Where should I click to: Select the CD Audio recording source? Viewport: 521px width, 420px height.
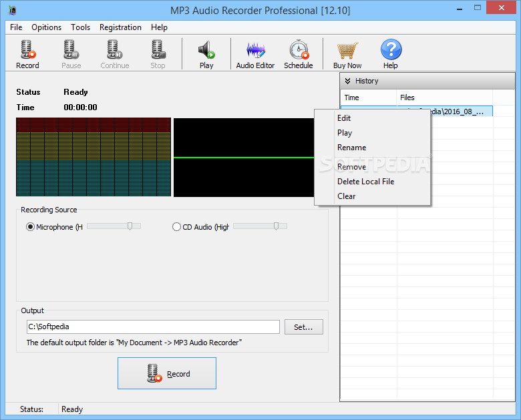click(x=176, y=227)
